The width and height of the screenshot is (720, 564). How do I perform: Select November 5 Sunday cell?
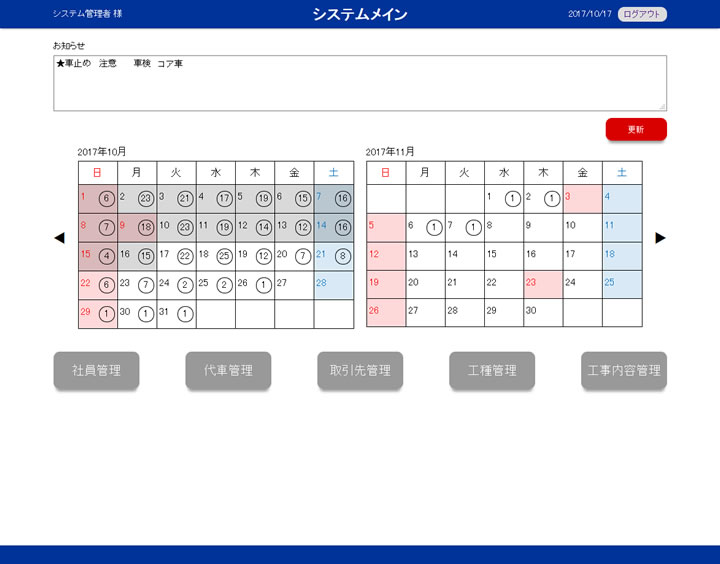pos(386,228)
